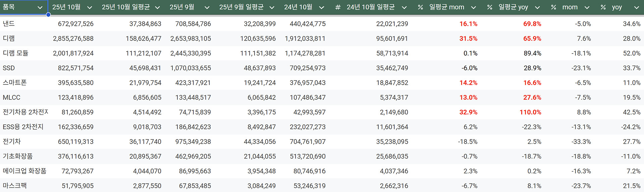Open the 품목 column filter dropdown
The height and width of the screenshot is (192, 644).
coord(40,7)
